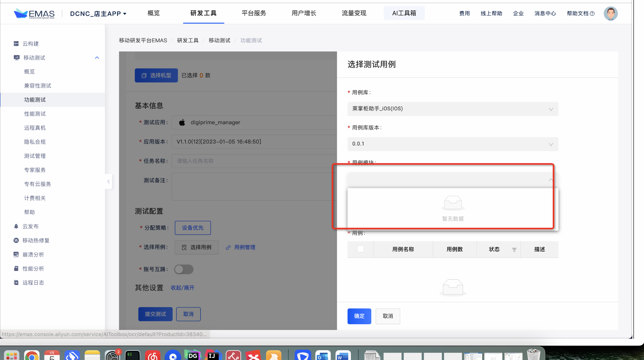Click the 提交测试 button
The height and width of the screenshot is (360, 644).
(x=155, y=314)
